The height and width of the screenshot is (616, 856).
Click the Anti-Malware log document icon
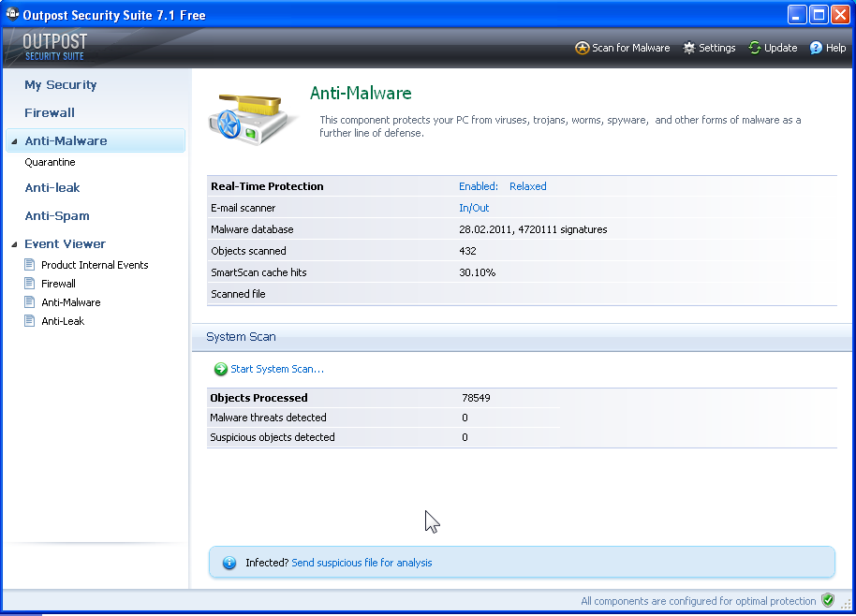(29, 301)
